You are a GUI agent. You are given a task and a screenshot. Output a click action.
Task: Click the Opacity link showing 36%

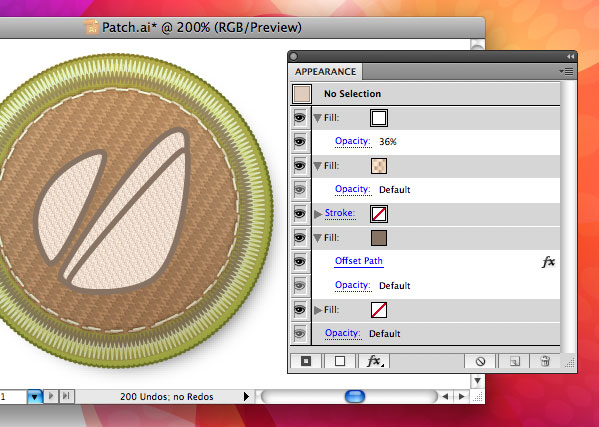pos(353,141)
